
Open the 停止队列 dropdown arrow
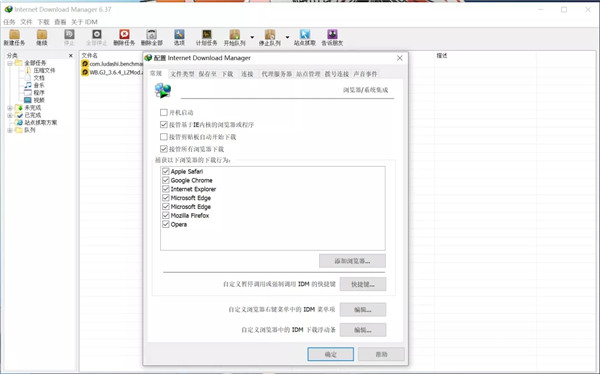click(x=287, y=38)
